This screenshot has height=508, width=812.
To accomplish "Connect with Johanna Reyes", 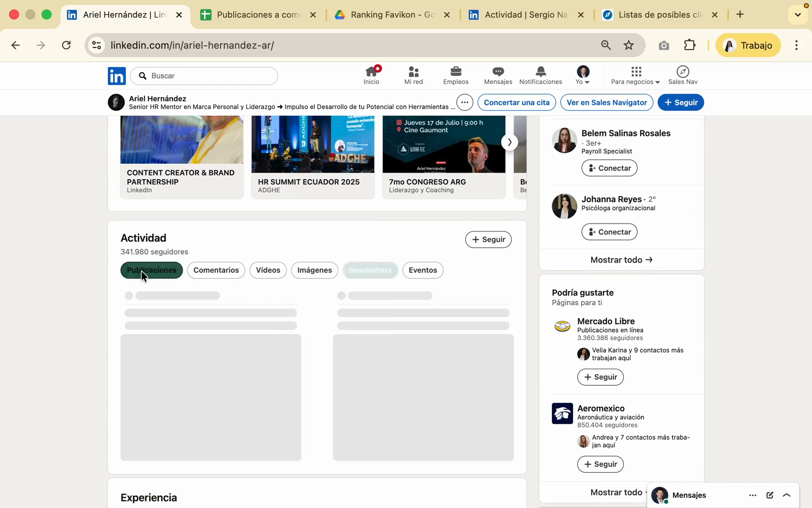I will click(x=609, y=232).
